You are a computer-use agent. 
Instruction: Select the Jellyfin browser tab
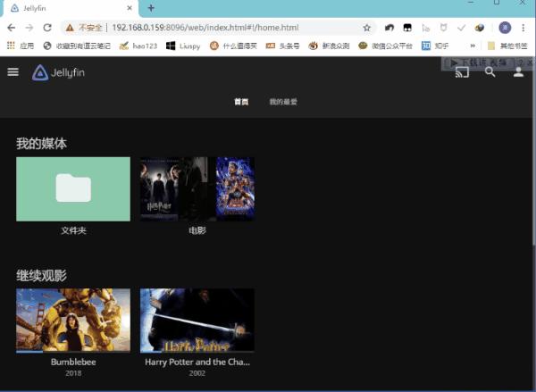pos(70,8)
